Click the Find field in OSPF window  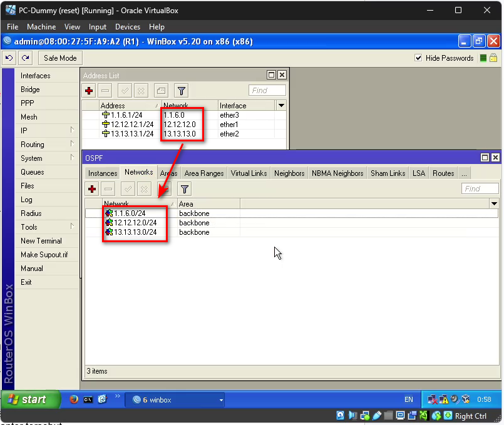tap(480, 189)
